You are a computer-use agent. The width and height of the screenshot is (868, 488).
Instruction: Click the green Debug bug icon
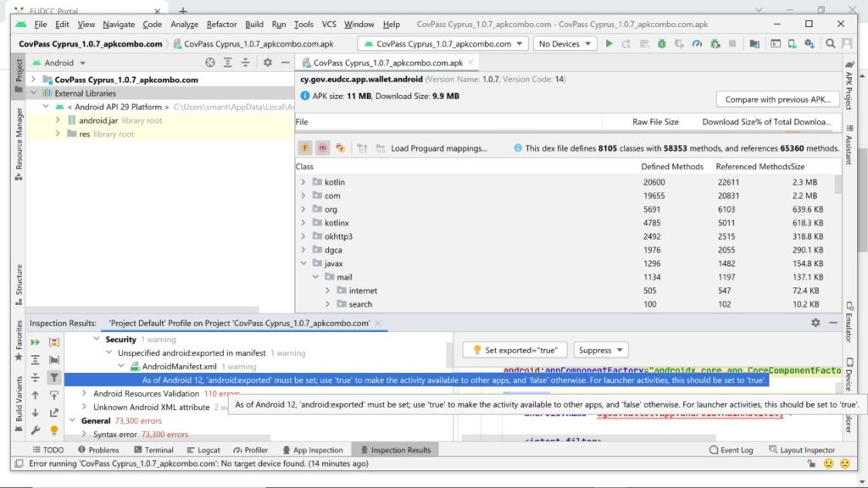point(661,44)
